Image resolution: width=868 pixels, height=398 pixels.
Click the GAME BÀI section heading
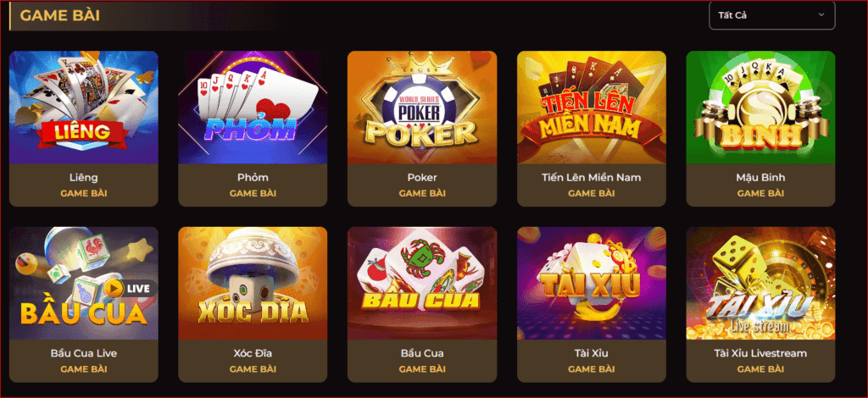[60, 15]
